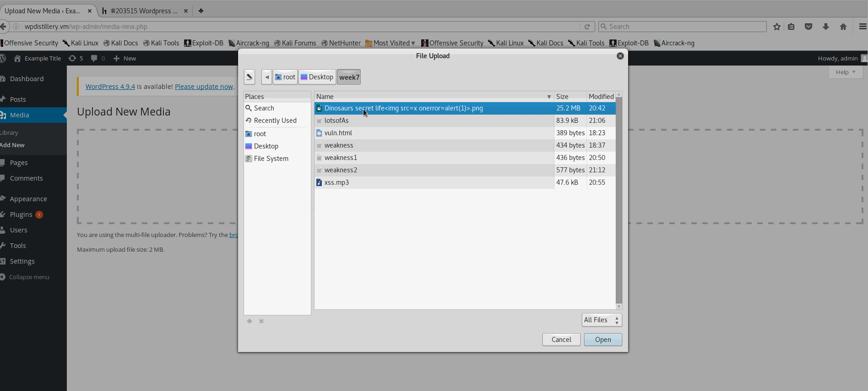The height and width of the screenshot is (391, 868).
Task: Click remove bookmark icon under Places
Action: point(261,321)
